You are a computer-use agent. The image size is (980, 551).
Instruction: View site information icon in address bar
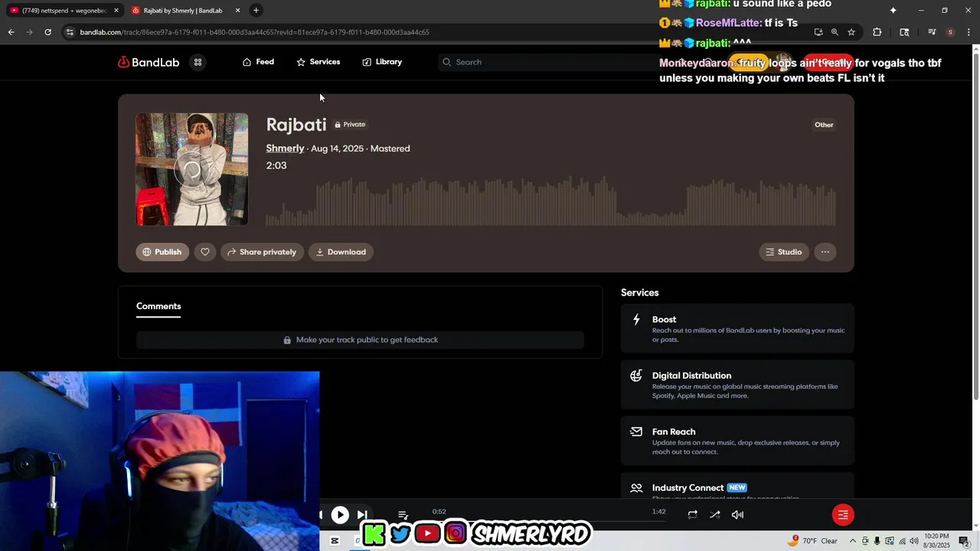point(70,32)
